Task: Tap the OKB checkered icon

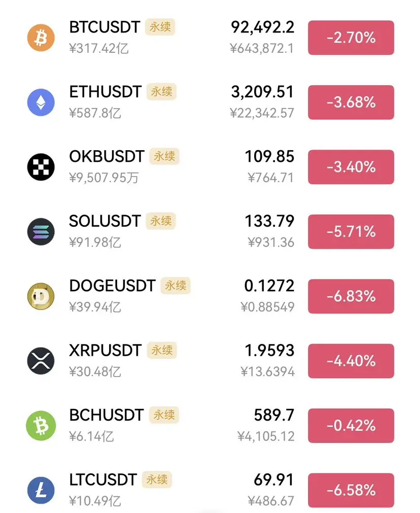Action: click(41, 167)
